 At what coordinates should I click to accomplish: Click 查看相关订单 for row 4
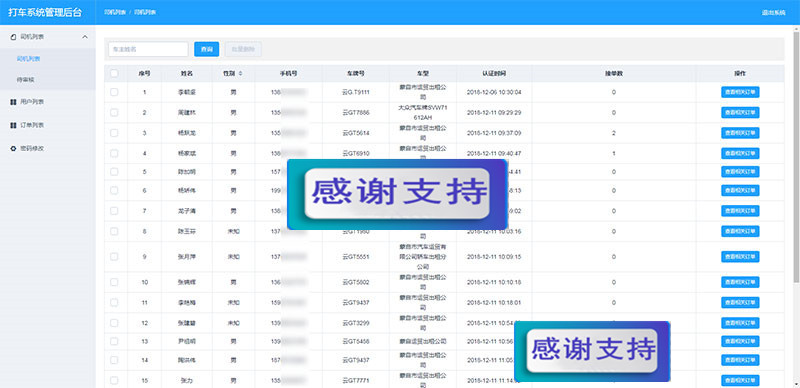[740, 153]
